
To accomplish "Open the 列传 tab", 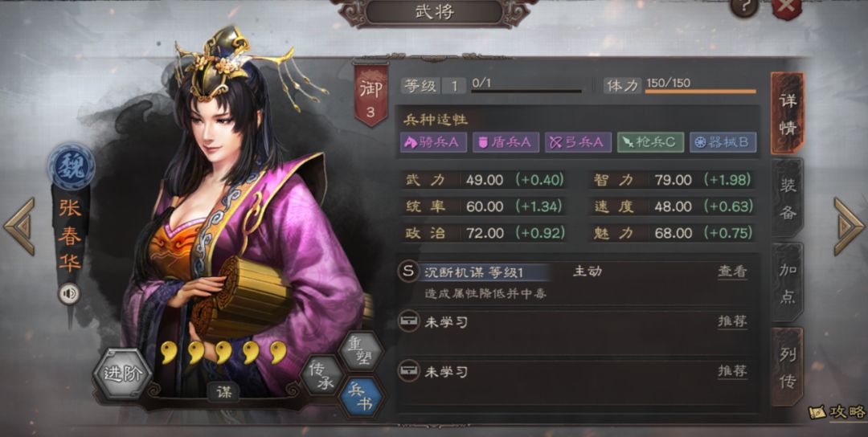I will pos(787,367).
